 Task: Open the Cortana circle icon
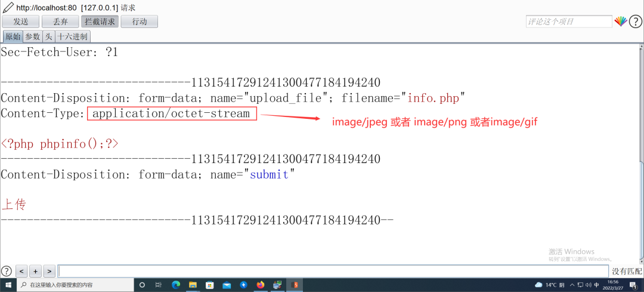point(142,285)
